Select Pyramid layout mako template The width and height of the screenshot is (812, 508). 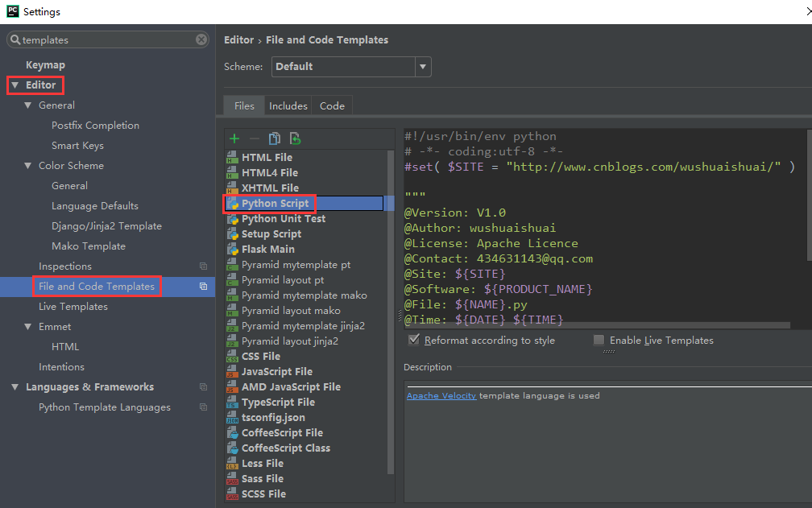291,311
